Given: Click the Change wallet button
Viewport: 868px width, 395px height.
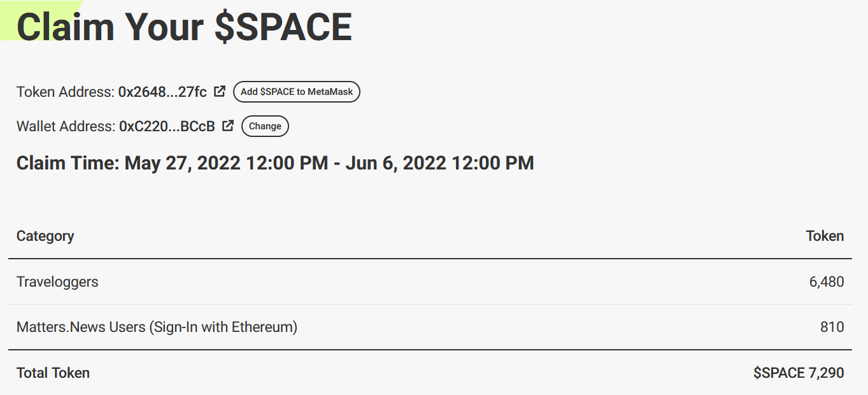Looking at the screenshot, I should pos(265,126).
